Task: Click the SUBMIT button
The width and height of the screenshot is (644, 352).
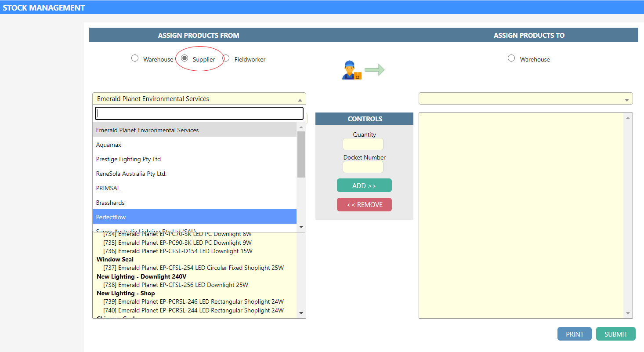Action: [615, 334]
